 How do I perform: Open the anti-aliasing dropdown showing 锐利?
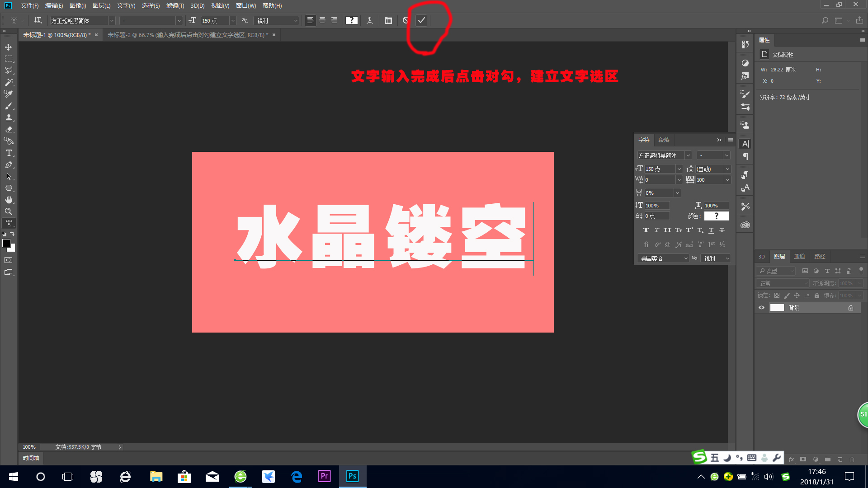click(276, 20)
